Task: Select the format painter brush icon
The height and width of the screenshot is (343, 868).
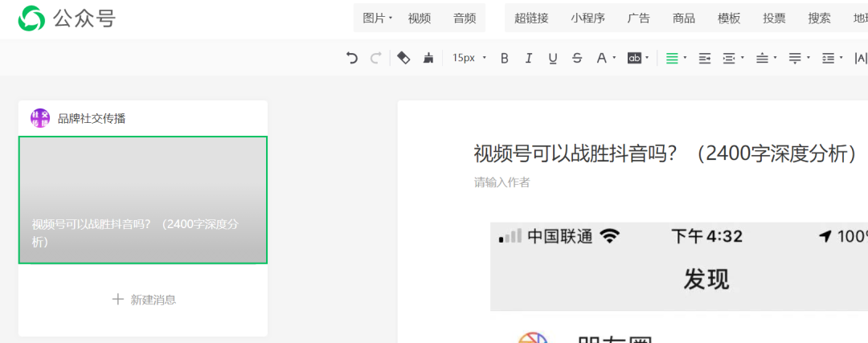Action: coord(428,58)
